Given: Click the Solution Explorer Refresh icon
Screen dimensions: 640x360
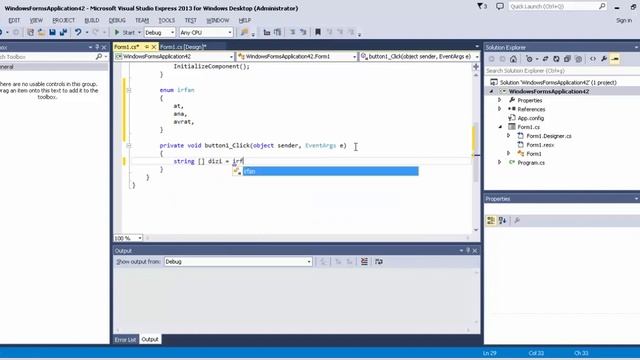Looking at the screenshot, I should pos(556,59).
